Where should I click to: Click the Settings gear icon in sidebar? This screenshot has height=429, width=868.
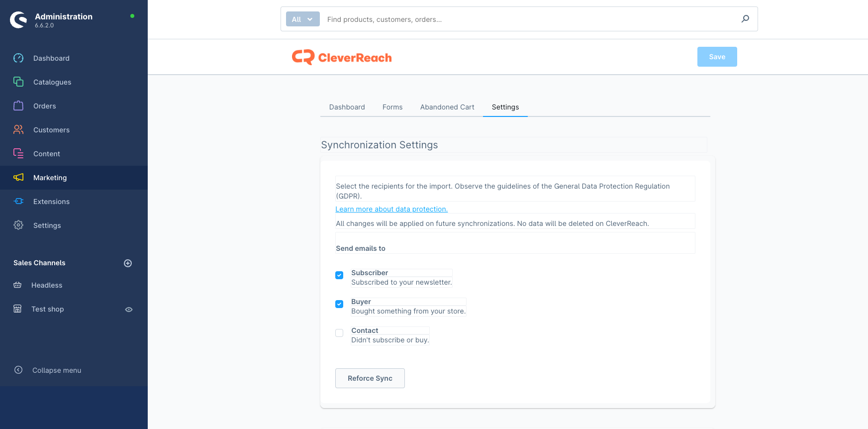click(18, 225)
